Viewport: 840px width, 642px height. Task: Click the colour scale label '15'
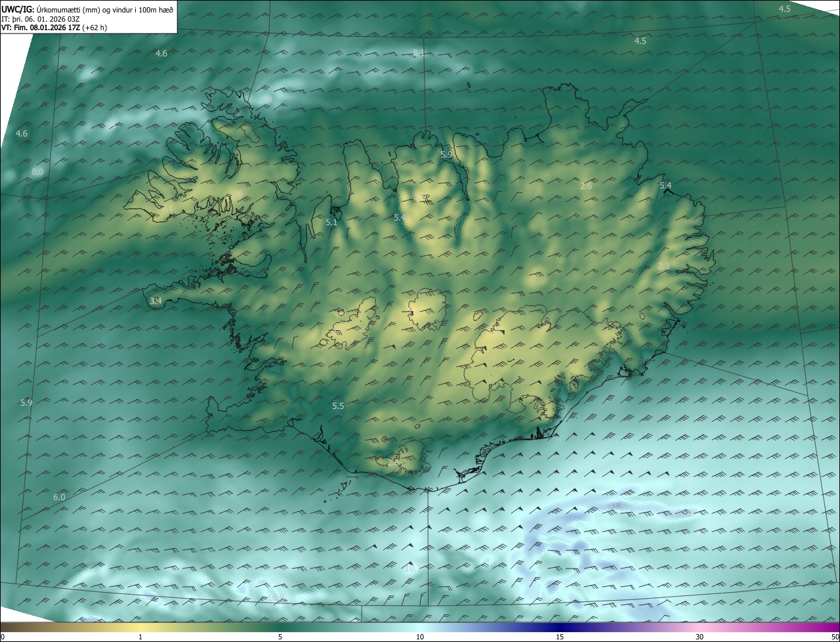coord(560,637)
